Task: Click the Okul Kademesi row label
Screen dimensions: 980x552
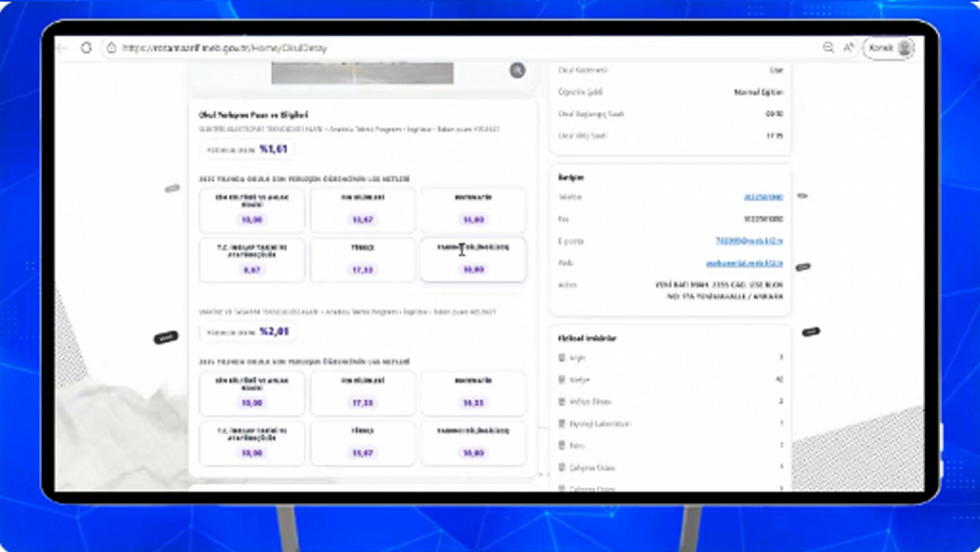Action: click(x=583, y=70)
